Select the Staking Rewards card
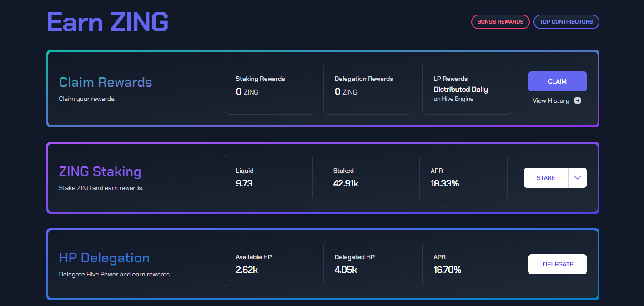 (x=269, y=89)
